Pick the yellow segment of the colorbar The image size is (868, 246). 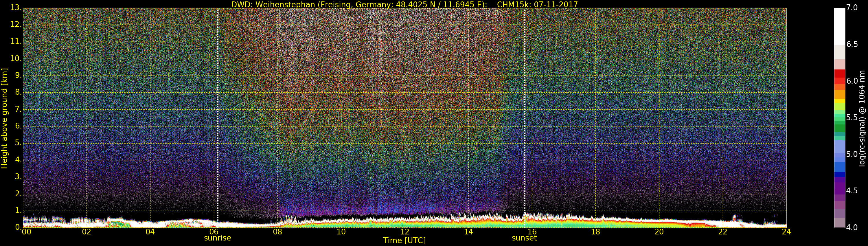[x=839, y=101]
